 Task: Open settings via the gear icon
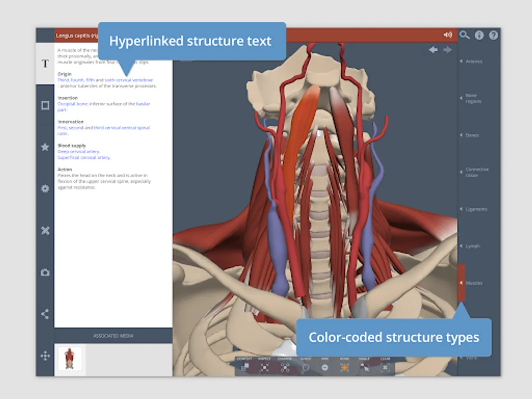pos(45,188)
